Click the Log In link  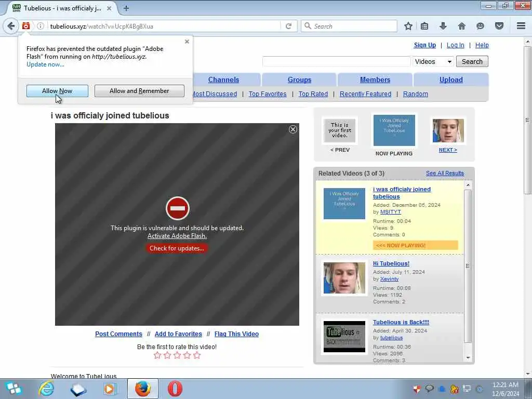tap(455, 45)
